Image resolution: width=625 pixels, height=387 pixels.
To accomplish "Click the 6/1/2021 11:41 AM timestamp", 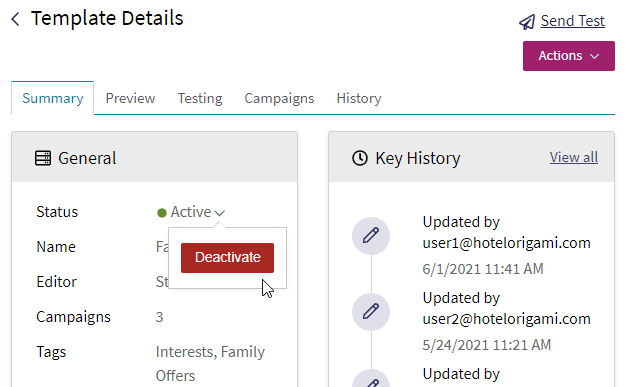I will (483, 269).
